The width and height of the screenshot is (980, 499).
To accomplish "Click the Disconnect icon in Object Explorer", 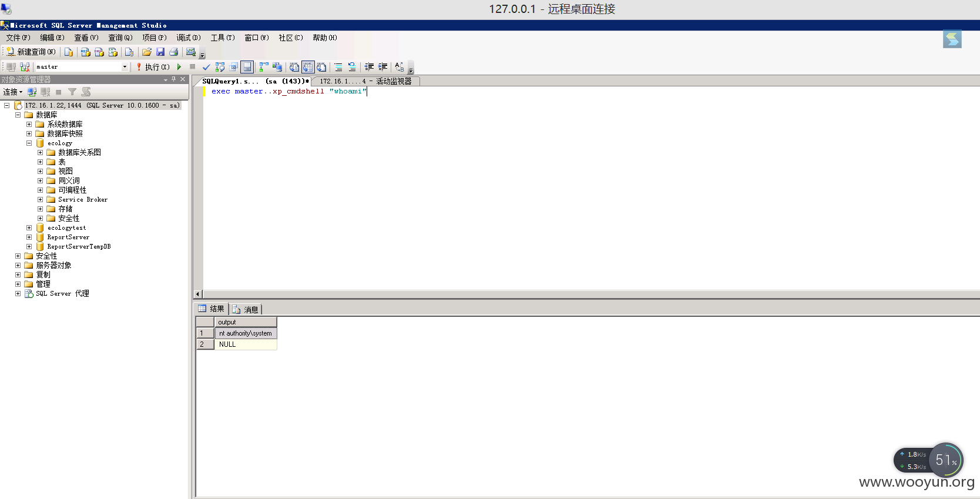I will [45, 92].
